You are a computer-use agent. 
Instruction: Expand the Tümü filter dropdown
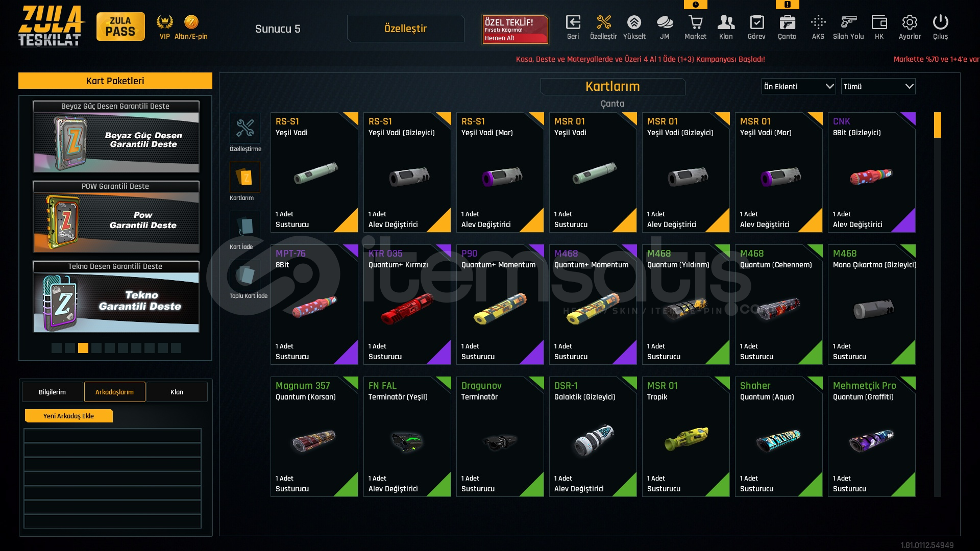(878, 86)
